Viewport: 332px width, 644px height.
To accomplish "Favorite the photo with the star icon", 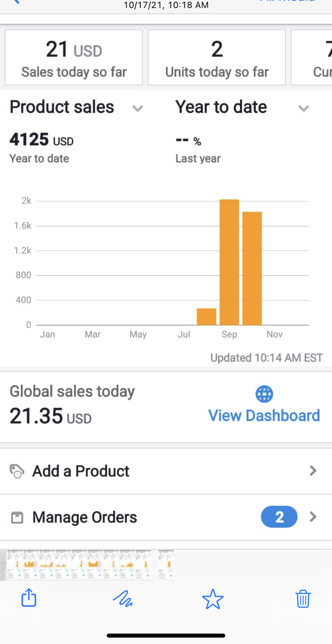I will click(213, 599).
